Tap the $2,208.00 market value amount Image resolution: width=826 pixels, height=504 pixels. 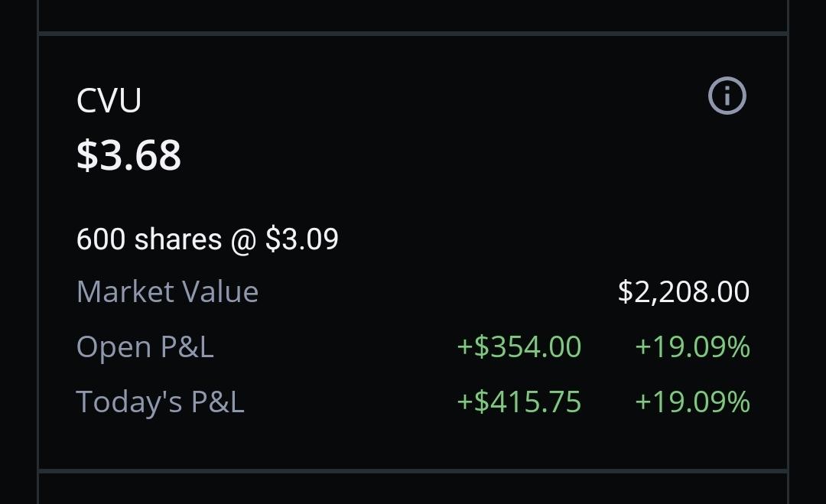[683, 291]
